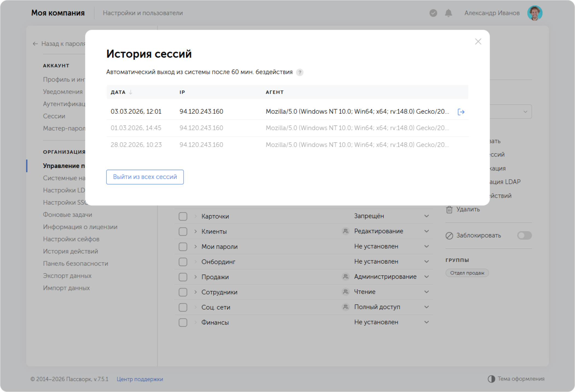Click the theme toggle half-circle icon

[x=491, y=379]
